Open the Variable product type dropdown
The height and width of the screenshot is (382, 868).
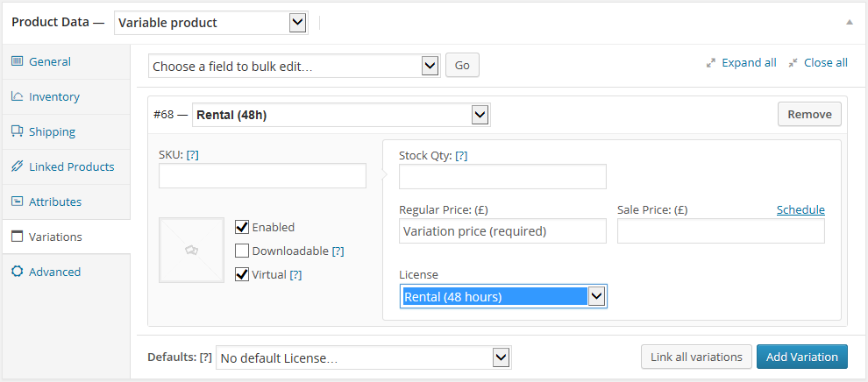[x=210, y=22]
